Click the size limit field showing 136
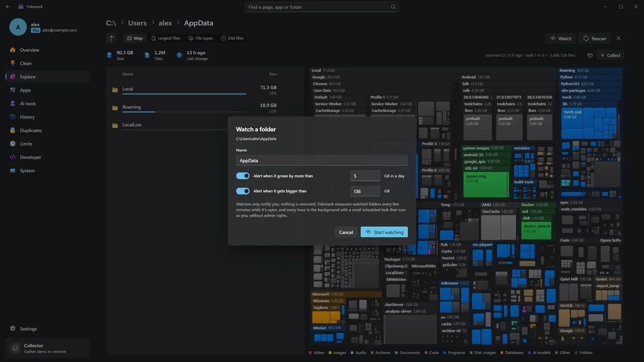The height and width of the screenshot is (362, 644). pos(365,191)
